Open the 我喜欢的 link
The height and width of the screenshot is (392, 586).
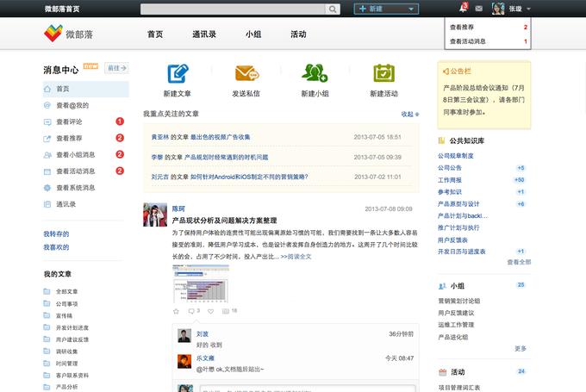56,247
